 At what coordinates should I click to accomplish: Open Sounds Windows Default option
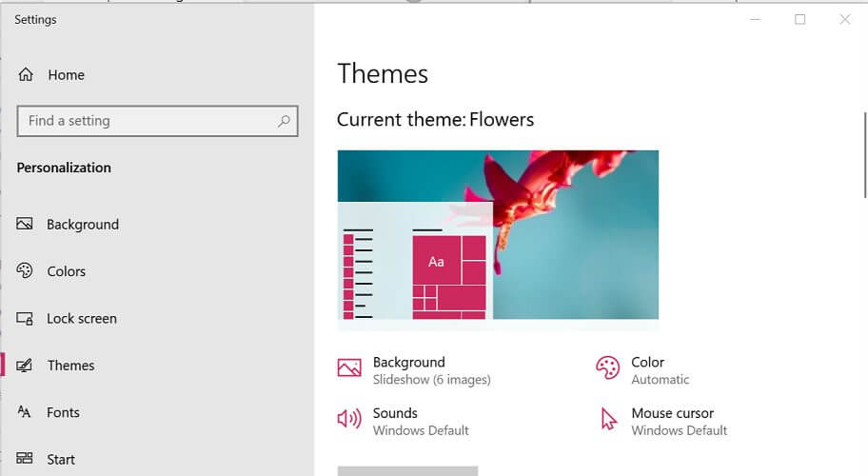[420, 421]
